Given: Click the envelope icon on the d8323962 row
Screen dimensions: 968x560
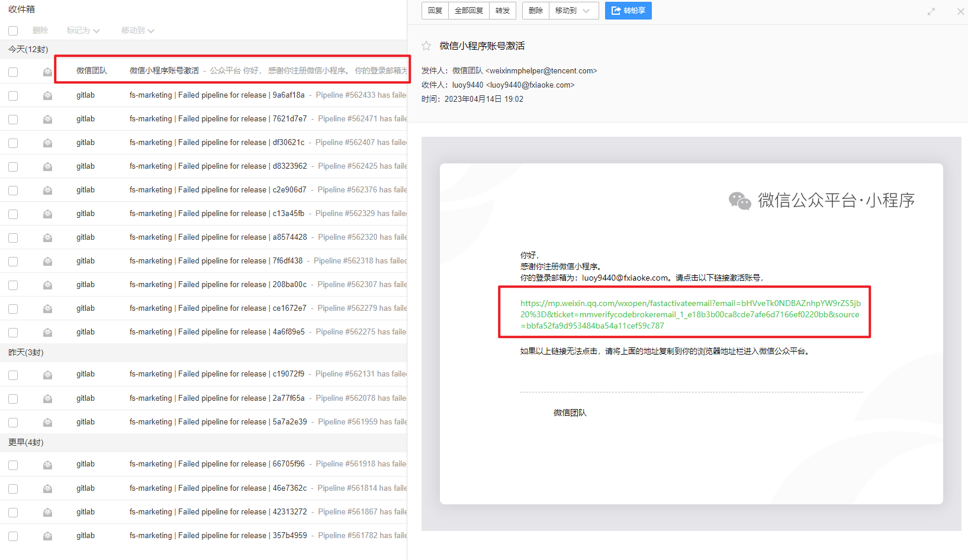Looking at the screenshot, I should tap(47, 166).
